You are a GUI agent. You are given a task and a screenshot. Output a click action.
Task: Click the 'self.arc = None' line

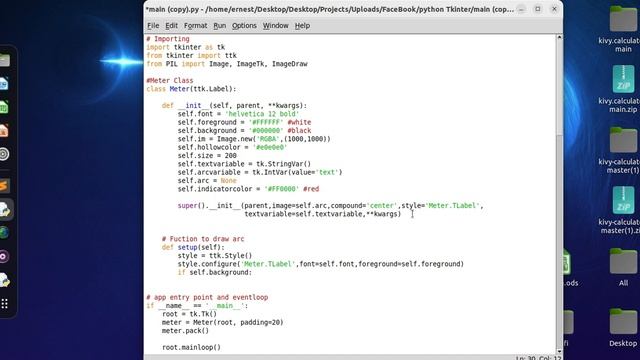[207, 180]
